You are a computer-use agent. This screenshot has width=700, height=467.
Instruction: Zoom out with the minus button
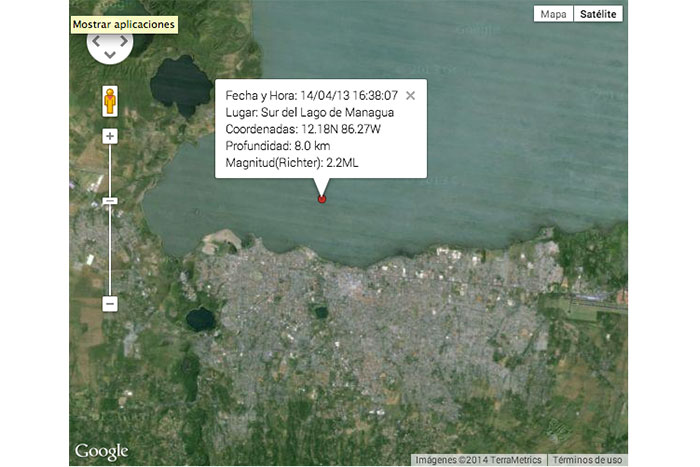pyautogui.click(x=110, y=303)
